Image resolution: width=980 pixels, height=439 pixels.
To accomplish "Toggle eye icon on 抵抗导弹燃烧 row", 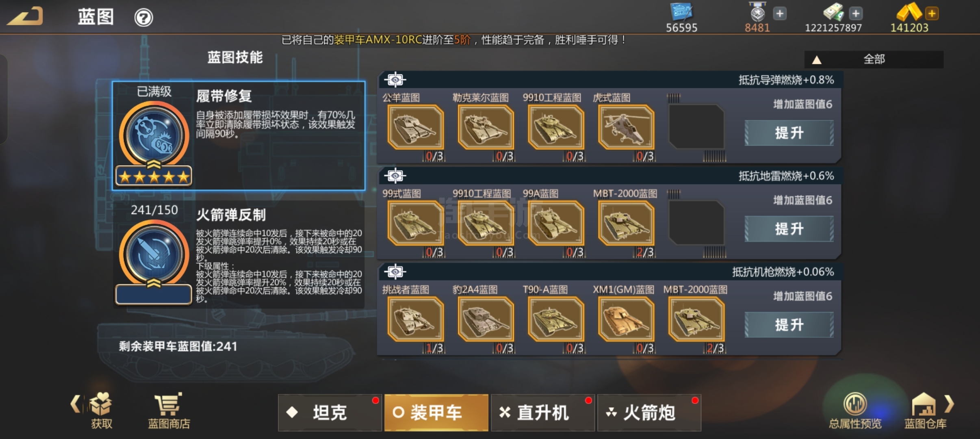I will pos(395,80).
